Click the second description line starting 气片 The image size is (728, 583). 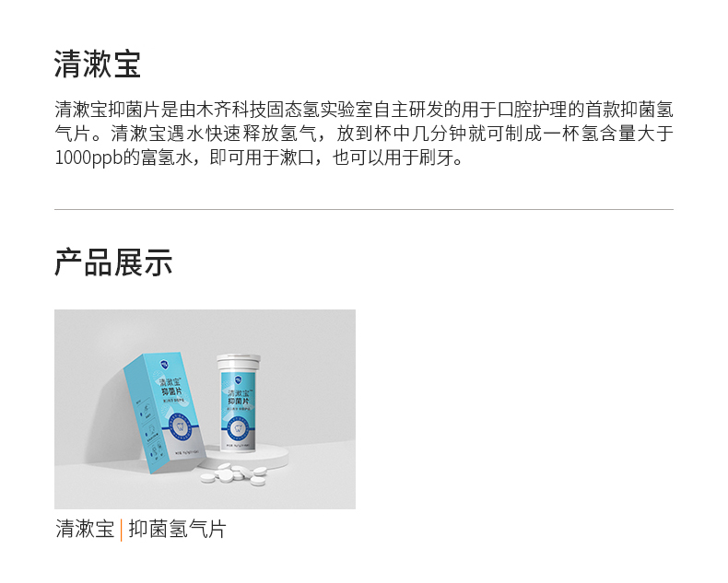[364, 134]
